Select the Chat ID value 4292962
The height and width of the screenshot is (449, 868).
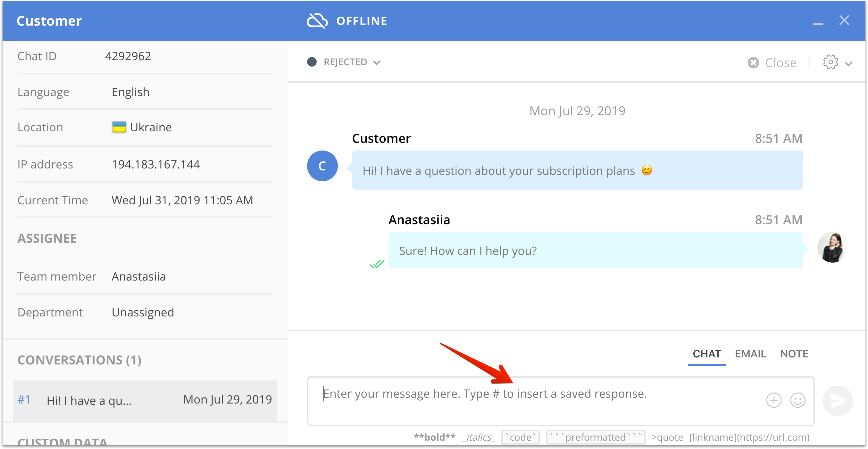[128, 56]
